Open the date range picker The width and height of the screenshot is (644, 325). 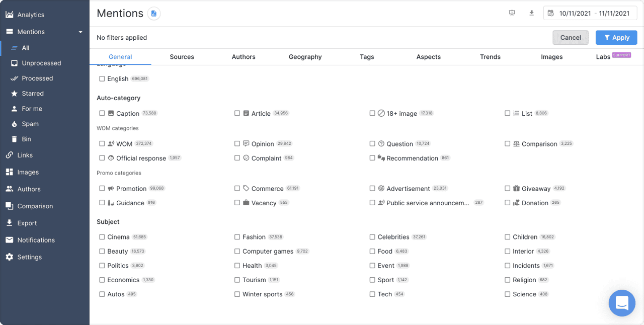coord(590,14)
